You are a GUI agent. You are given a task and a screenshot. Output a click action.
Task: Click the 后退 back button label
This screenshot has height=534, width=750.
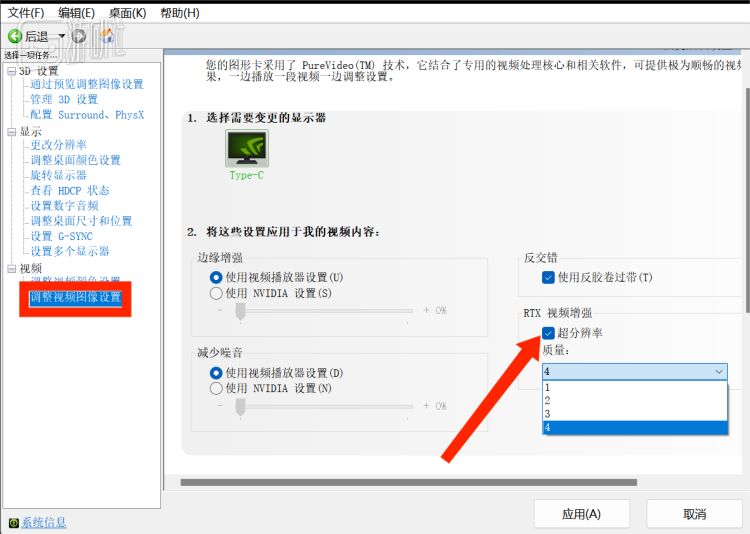pos(37,36)
